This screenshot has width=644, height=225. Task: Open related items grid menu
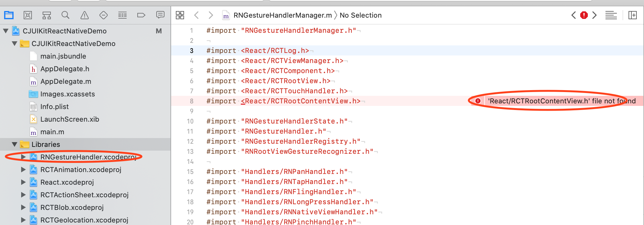click(x=180, y=15)
